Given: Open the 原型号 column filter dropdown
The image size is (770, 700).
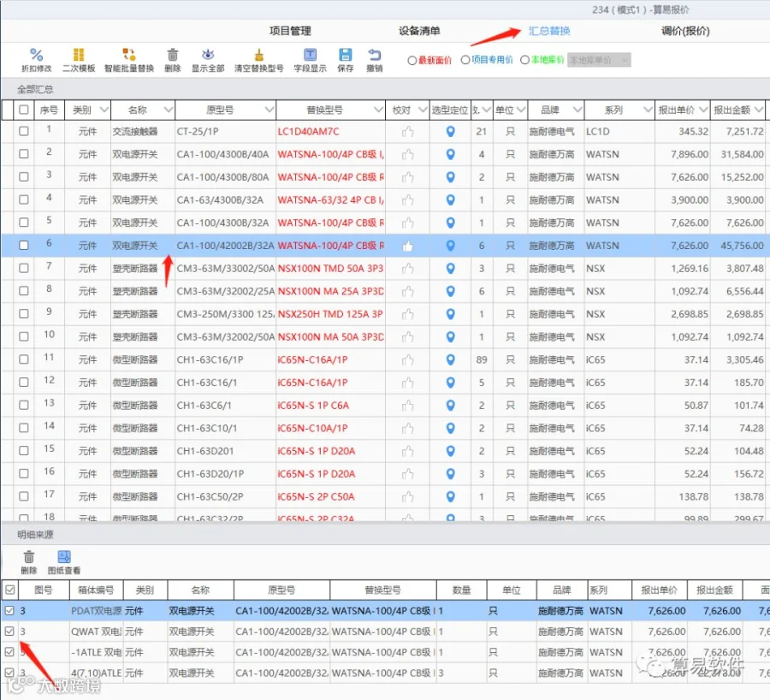Looking at the screenshot, I should coord(269,110).
